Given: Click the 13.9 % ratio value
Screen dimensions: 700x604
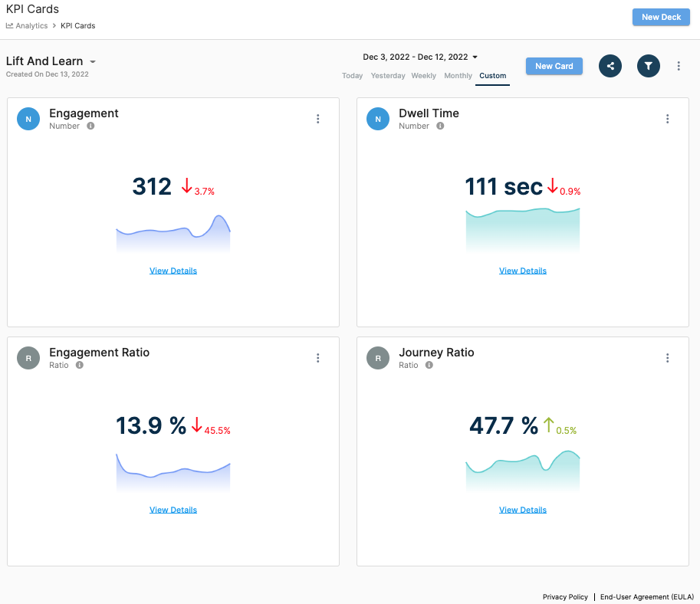Looking at the screenshot, I should pyautogui.click(x=151, y=426).
